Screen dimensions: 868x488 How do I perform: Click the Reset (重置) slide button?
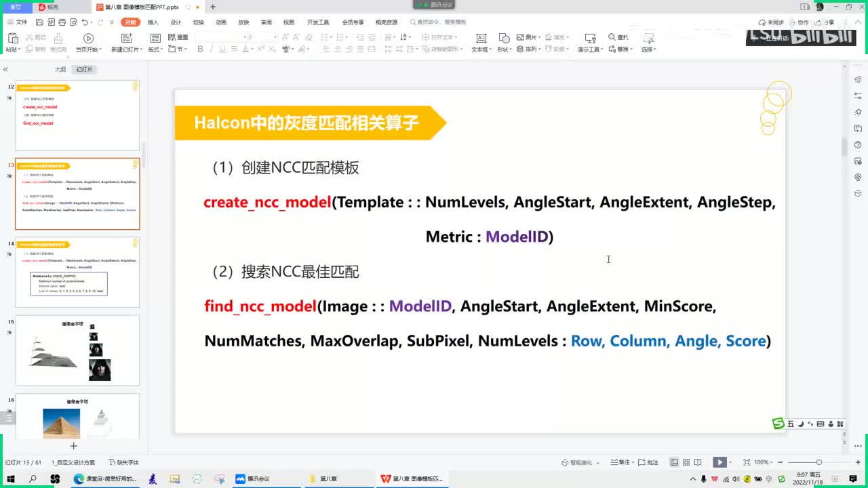pyautogui.click(x=178, y=37)
